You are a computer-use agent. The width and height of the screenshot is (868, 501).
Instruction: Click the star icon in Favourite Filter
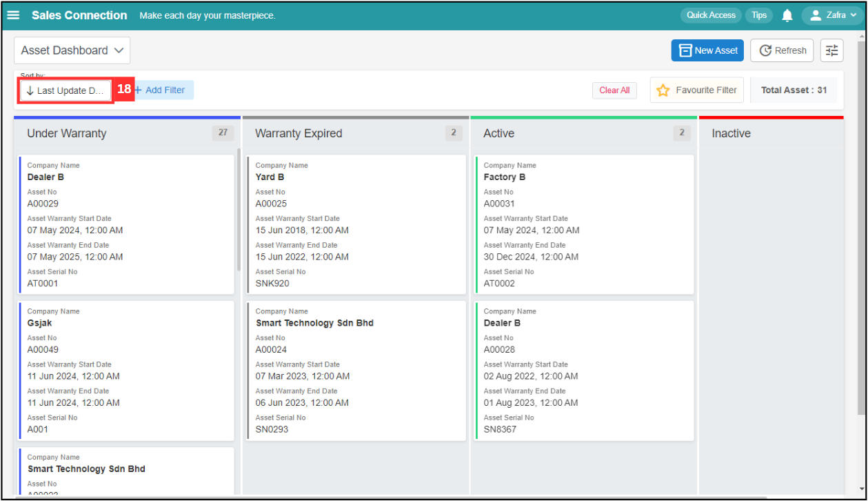point(663,90)
